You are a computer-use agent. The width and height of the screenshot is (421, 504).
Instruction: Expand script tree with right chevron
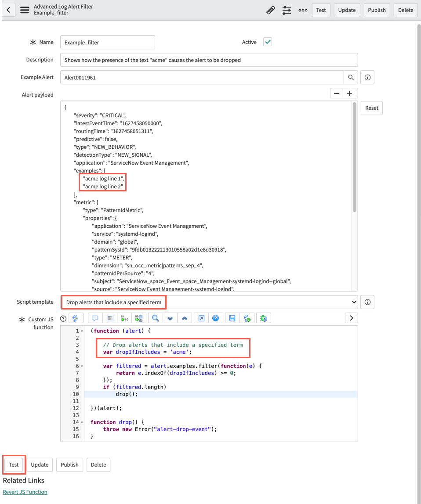[352, 318]
